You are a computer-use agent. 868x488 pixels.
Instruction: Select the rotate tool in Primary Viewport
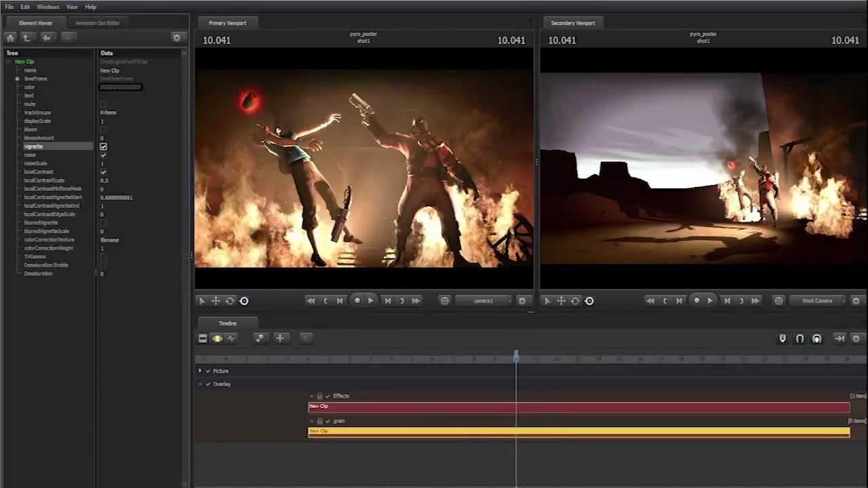230,301
